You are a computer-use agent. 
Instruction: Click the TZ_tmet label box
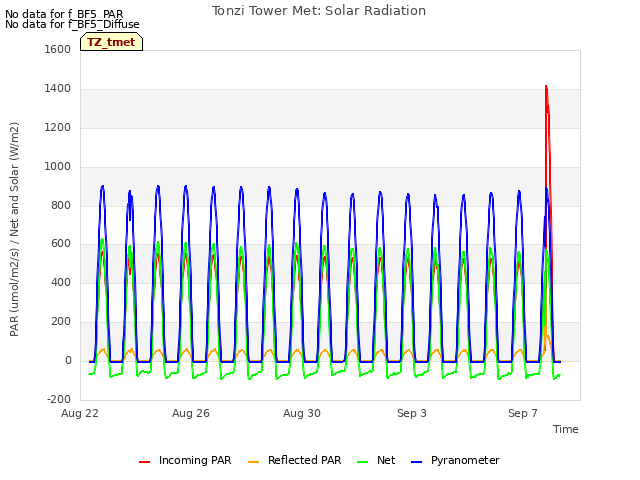[x=111, y=42]
